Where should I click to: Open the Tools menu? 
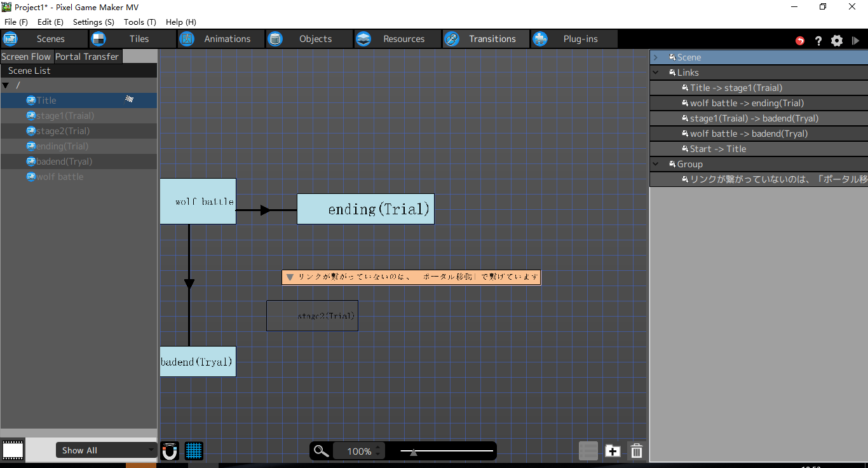pos(140,22)
